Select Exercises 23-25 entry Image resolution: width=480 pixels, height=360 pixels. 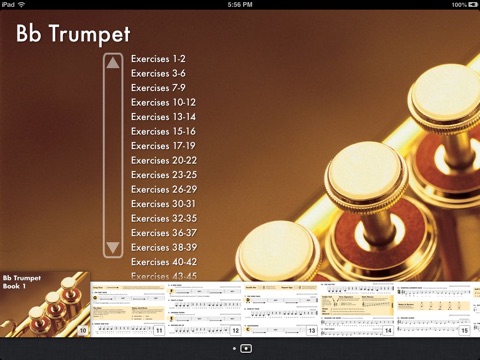click(x=164, y=175)
